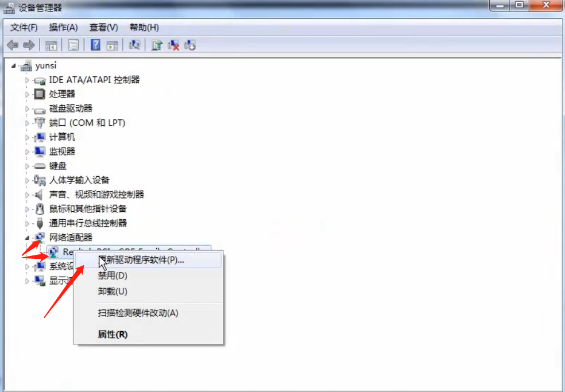
Task: Click the scan for hardware changes toolbar icon
Action: [x=136, y=45]
